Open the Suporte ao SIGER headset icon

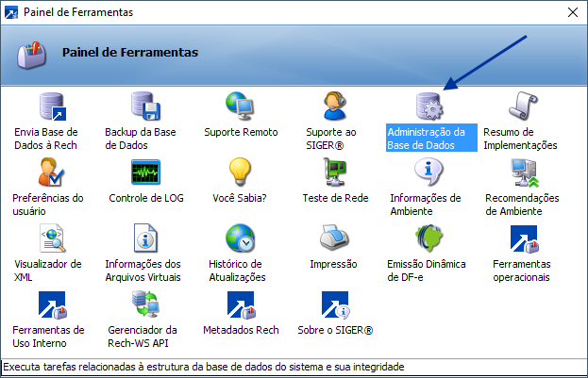[335, 106]
